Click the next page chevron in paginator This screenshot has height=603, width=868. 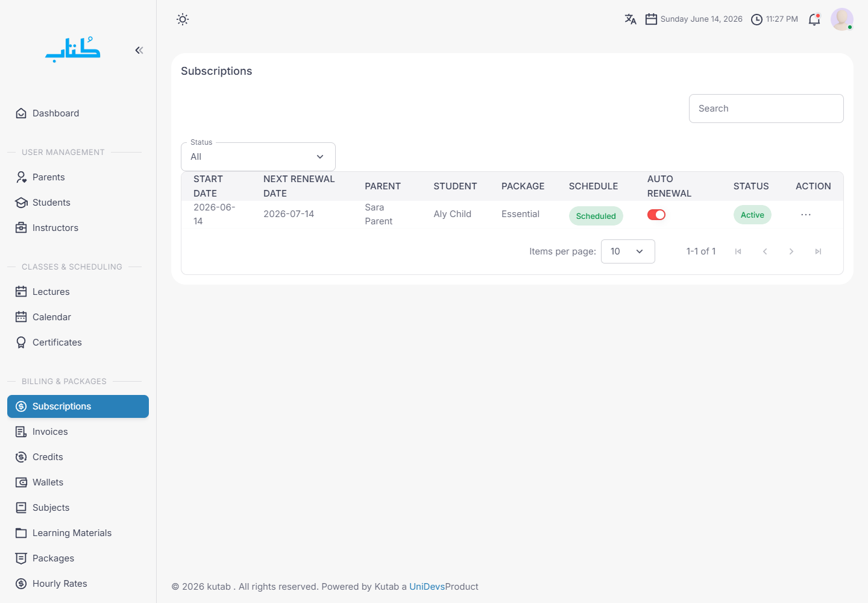791,251
